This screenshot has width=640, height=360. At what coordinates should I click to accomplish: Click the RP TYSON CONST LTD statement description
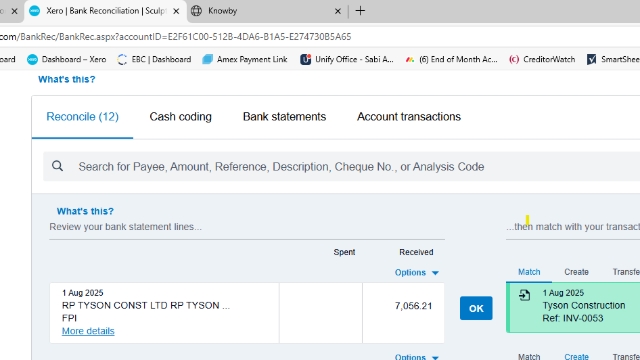click(146, 306)
